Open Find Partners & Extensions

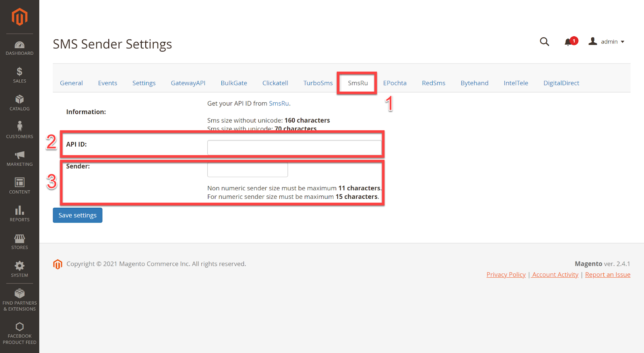point(19,300)
